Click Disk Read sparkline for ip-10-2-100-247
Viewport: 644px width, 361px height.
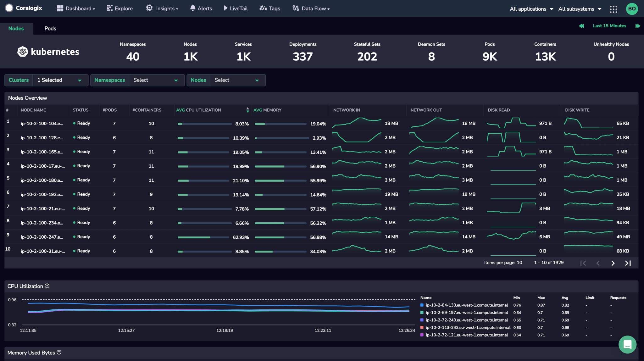511,236
